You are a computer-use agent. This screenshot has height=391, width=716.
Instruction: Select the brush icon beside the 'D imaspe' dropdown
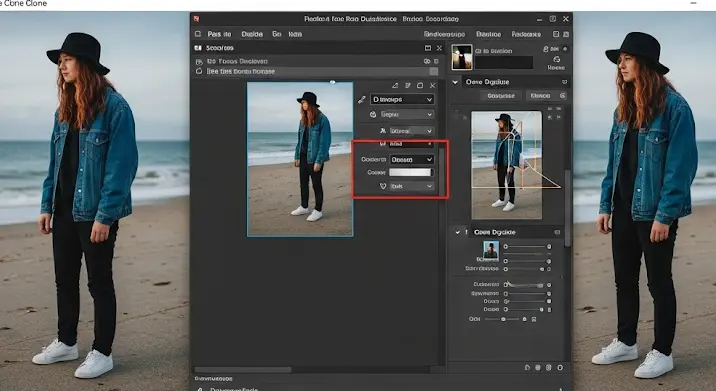point(362,99)
